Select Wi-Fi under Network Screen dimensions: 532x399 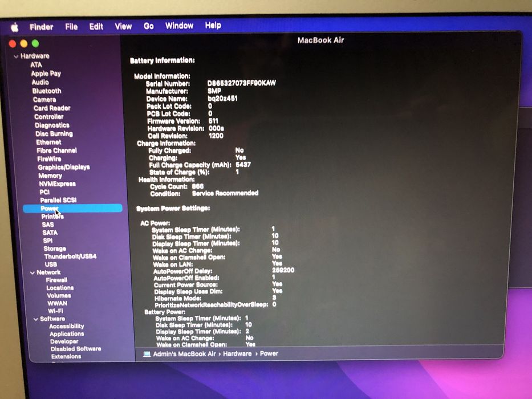[56, 311]
